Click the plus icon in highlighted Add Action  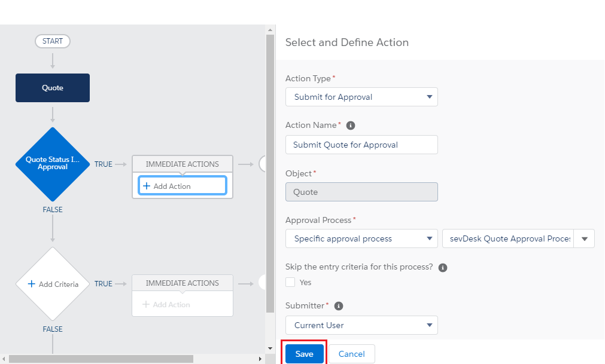click(x=147, y=186)
